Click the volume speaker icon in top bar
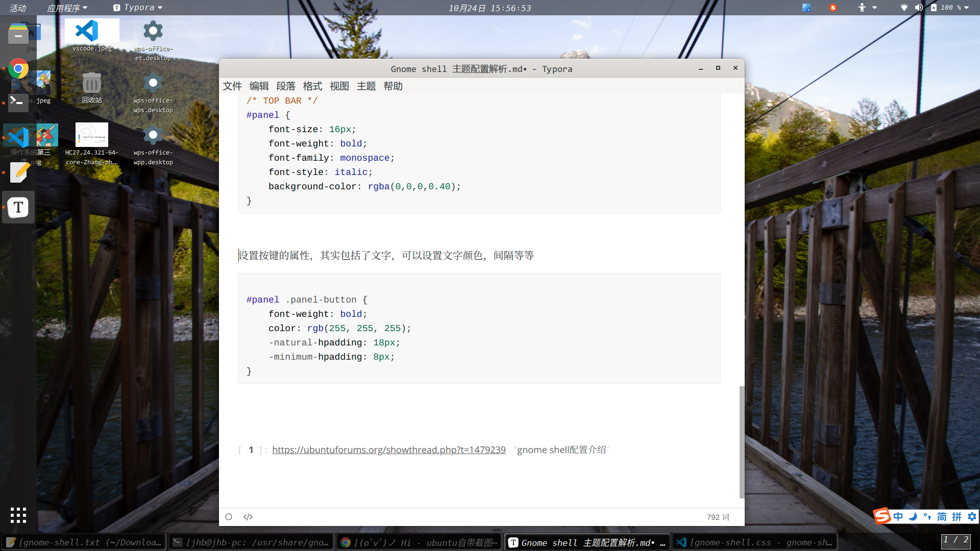The height and width of the screenshot is (551, 980). [x=919, y=8]
